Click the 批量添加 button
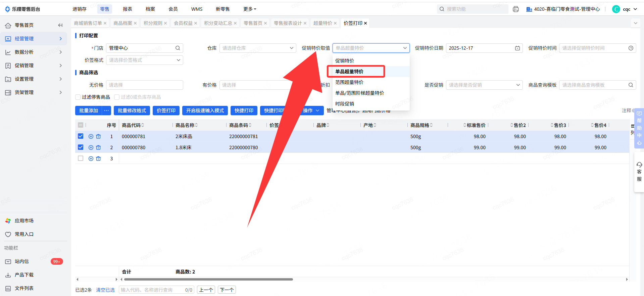The image size is (644, 296). (89, 111)
